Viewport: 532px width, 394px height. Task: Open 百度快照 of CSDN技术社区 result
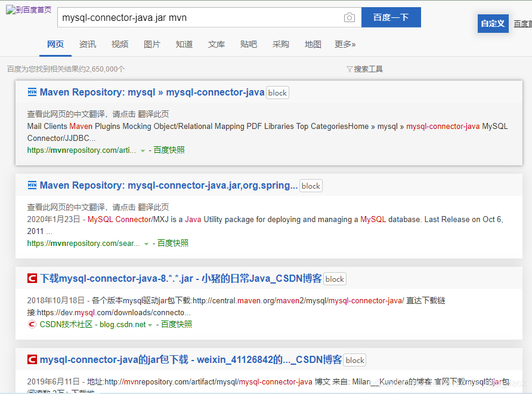click(x=177, y=324)
